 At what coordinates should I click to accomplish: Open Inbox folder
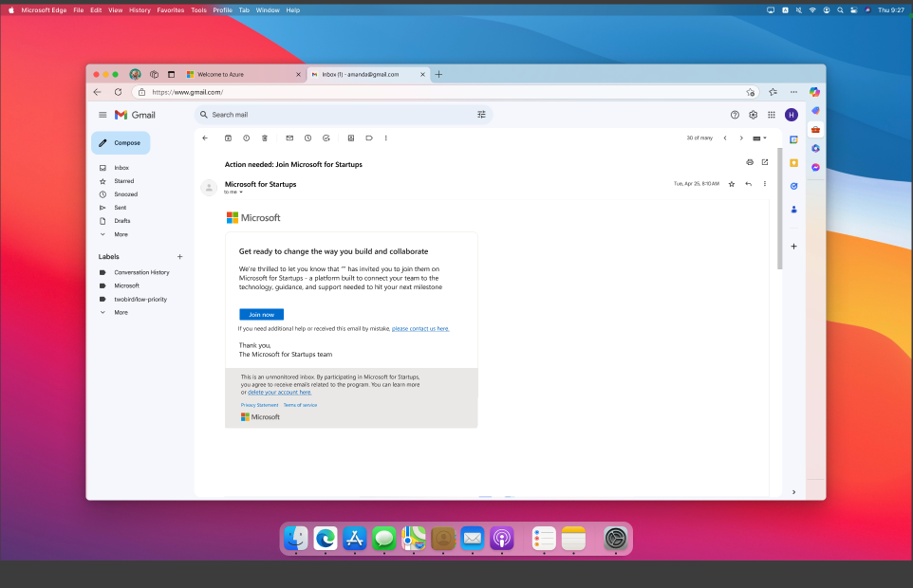(121, 168)
